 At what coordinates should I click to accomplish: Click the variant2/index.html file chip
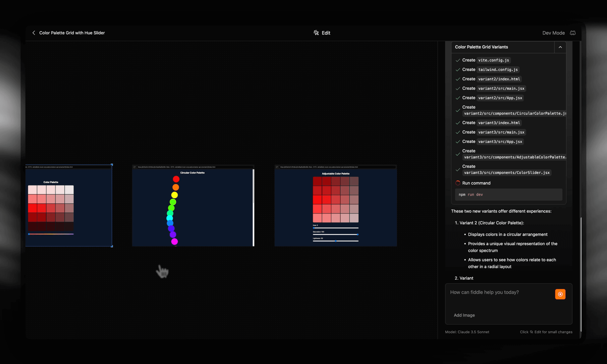(x=499, y=79)
